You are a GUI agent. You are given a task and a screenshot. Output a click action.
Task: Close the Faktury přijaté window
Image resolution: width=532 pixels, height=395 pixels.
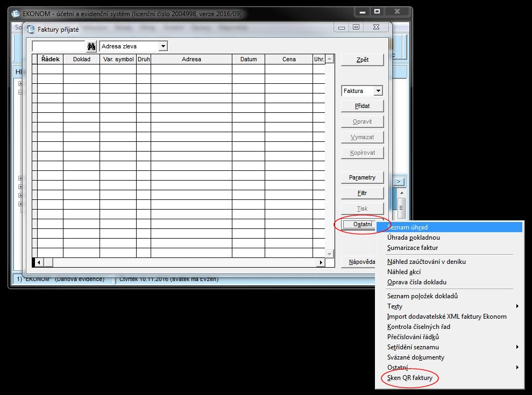(x=376, y=27)
